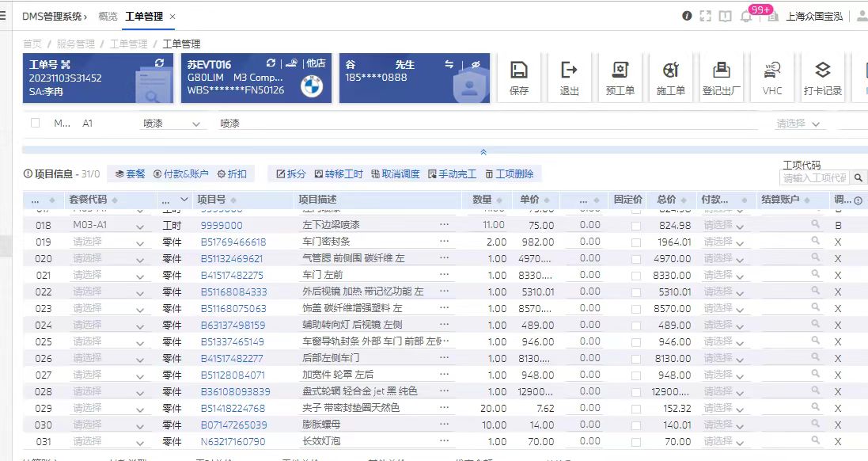Go to 服务管理 breadcrumb
The width and height of the screenshot is (868, 461).
[x=75, y=44]
